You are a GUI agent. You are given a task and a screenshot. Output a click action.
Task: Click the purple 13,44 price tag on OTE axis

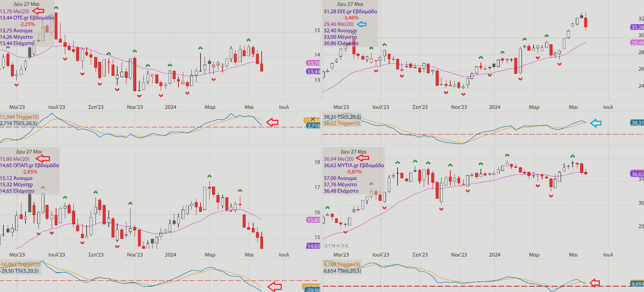tap(313, 71)
